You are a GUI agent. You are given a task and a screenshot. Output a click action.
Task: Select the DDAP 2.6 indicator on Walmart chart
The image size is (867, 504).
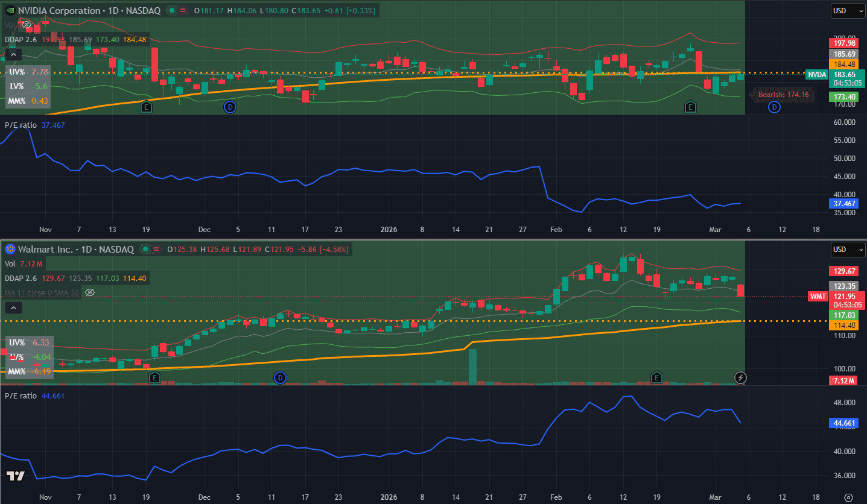[21, 278]
